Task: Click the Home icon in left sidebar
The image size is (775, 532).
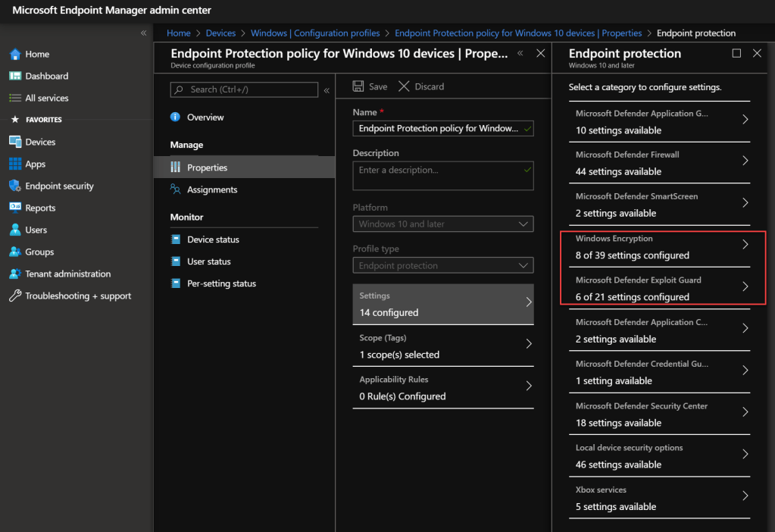Action: [14, 55]
